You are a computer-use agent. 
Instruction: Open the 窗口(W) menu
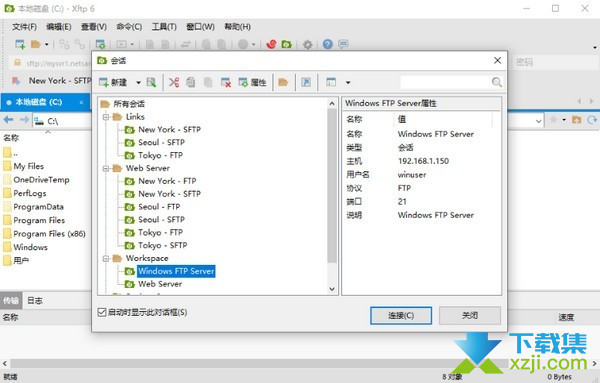point(200,27)
